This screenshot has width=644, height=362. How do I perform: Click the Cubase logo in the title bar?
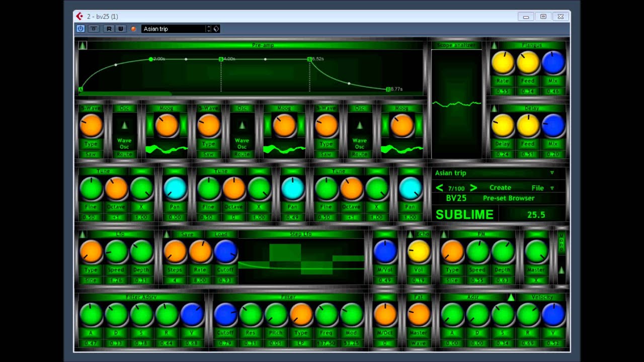pyautogui.click(x=79, y=17)
